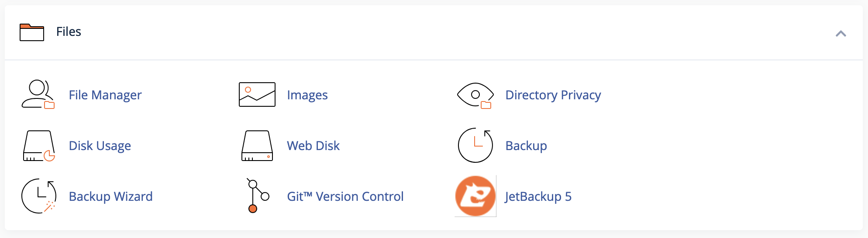
Task: Start the Backup Wizard link
Action: [111, 196]
